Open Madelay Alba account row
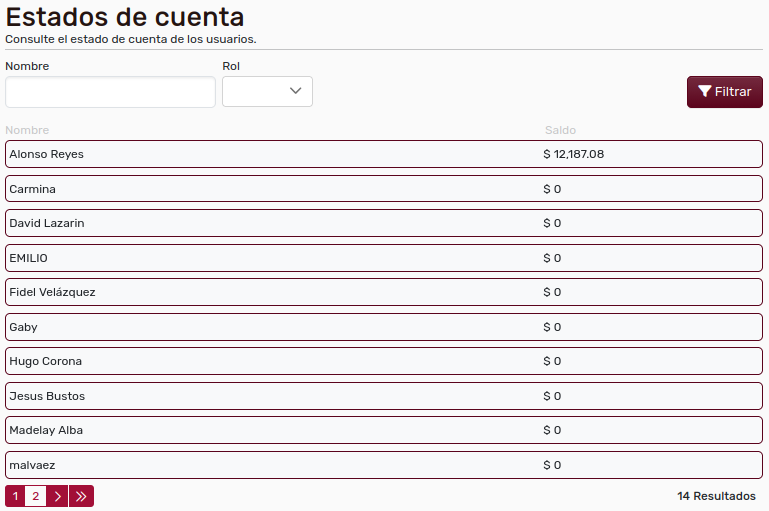 click(384, 430)
